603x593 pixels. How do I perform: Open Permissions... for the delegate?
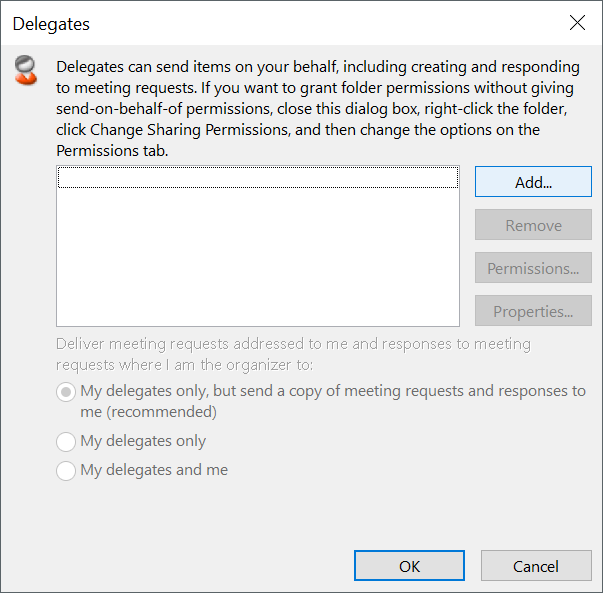coord(533,268)
